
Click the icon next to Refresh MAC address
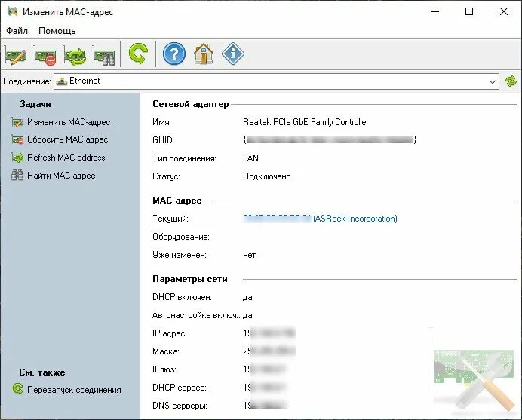[17, 158]
